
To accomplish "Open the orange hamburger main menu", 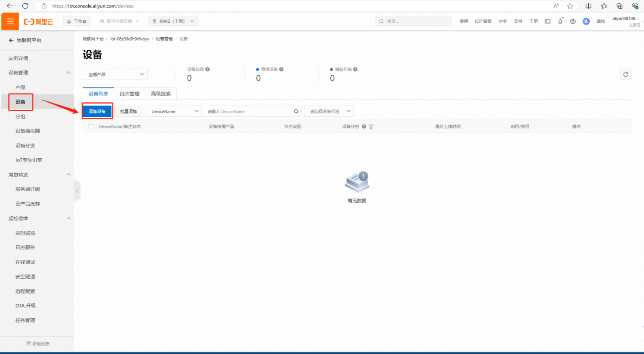I will coord(10,21).
